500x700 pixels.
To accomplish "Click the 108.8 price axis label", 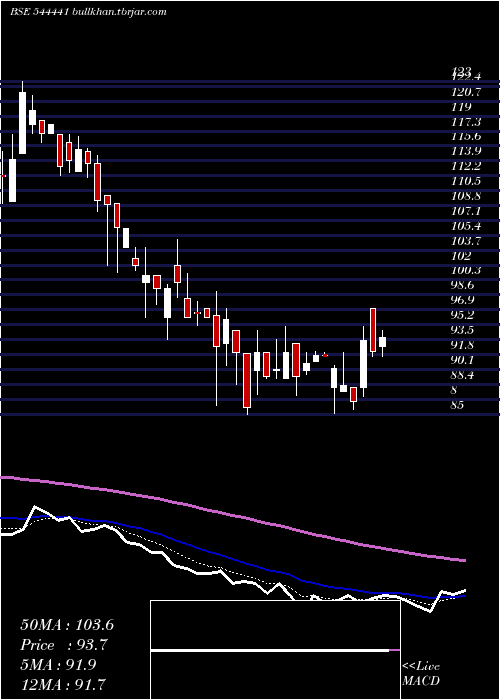I will 466,196.
